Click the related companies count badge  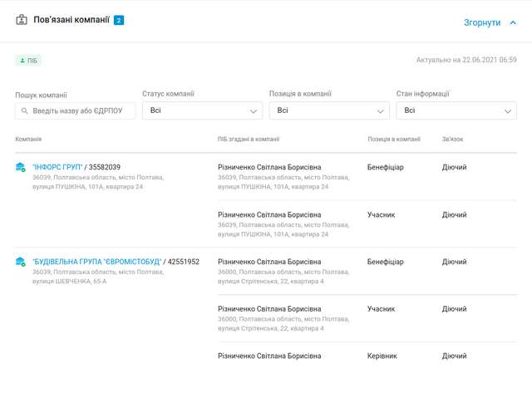point(119,20)
